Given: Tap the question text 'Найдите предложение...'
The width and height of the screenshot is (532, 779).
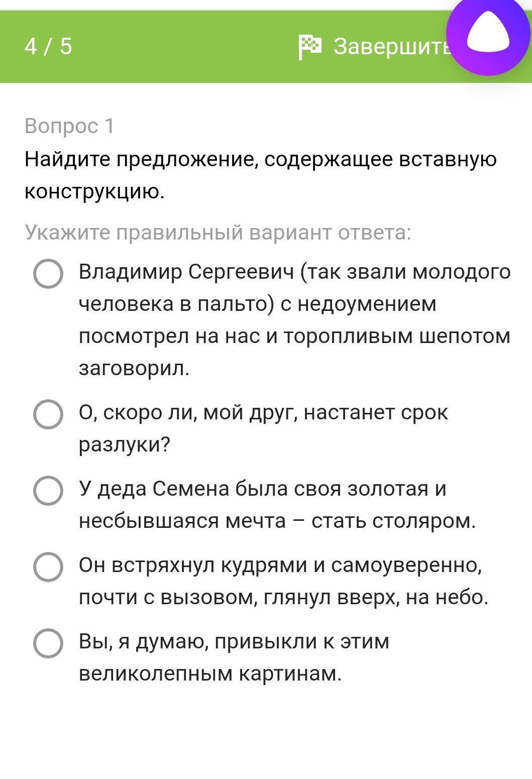Looking at the screenshot, I should pyautogui.click(x=260, y=160).
